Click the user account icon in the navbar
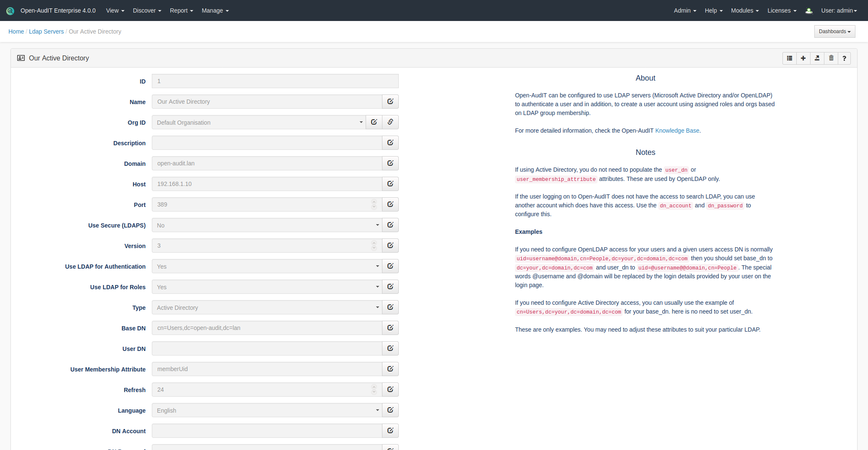Screen dimensions: 868x450 (x=808, y=10)
